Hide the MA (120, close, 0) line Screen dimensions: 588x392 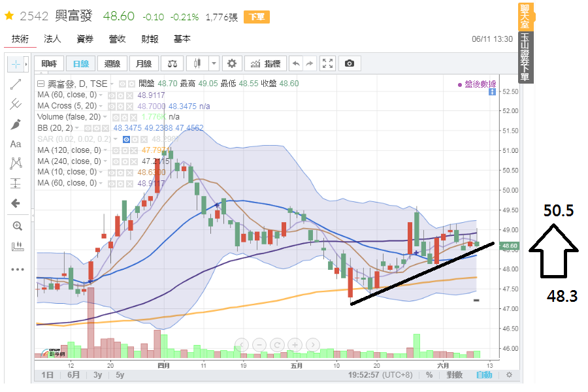(x=116, y=151)
